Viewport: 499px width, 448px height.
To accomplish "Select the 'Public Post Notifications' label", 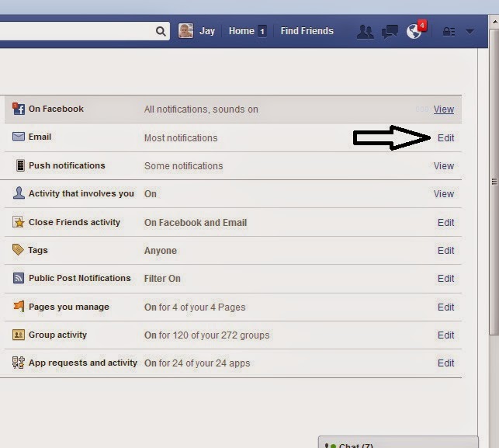I will click(x=80, y=278).
